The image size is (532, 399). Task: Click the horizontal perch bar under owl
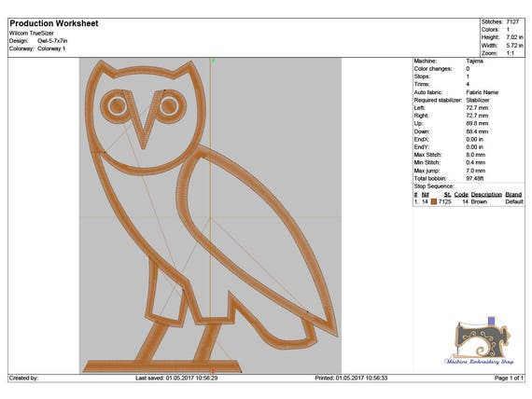(162, 366)
